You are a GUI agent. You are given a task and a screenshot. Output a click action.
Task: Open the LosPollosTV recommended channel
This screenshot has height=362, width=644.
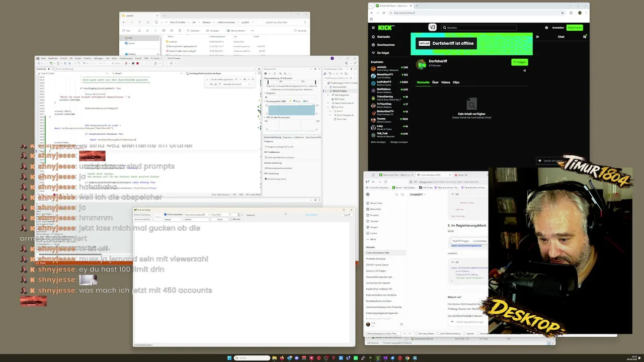[x=389, y=82]
